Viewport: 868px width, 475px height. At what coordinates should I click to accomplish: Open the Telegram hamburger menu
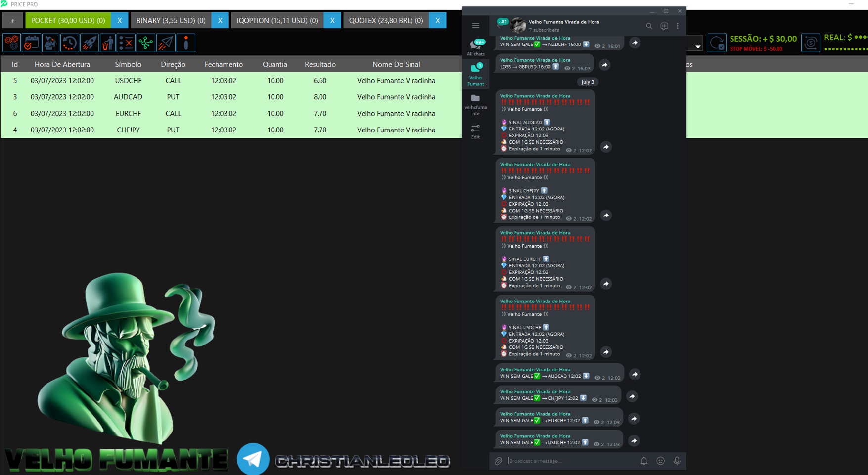tap(475, 26)
